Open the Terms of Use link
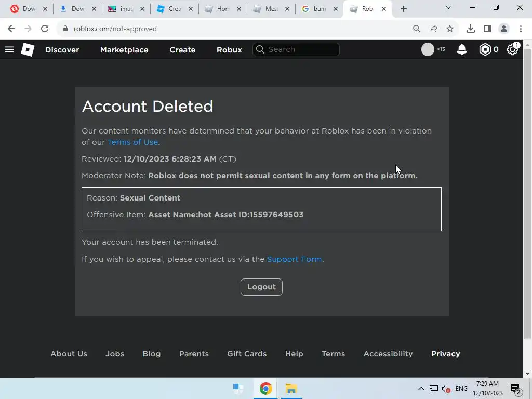 (132, 142)
